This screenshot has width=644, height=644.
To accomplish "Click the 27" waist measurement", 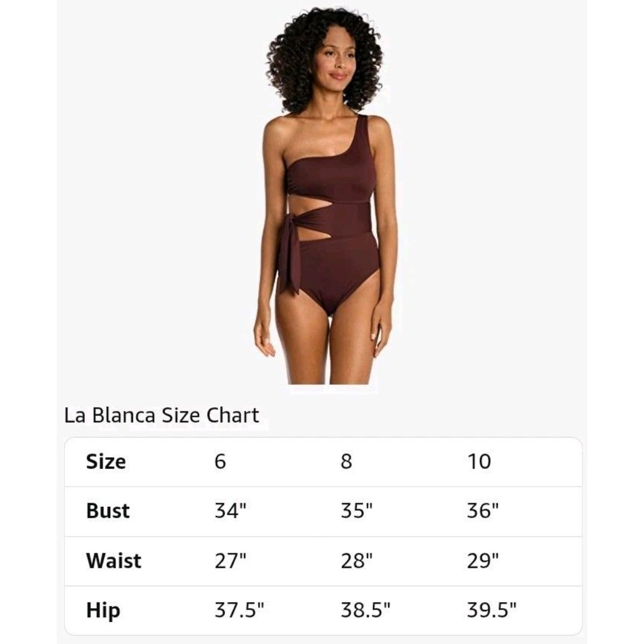I will click(x=230, y=561).
